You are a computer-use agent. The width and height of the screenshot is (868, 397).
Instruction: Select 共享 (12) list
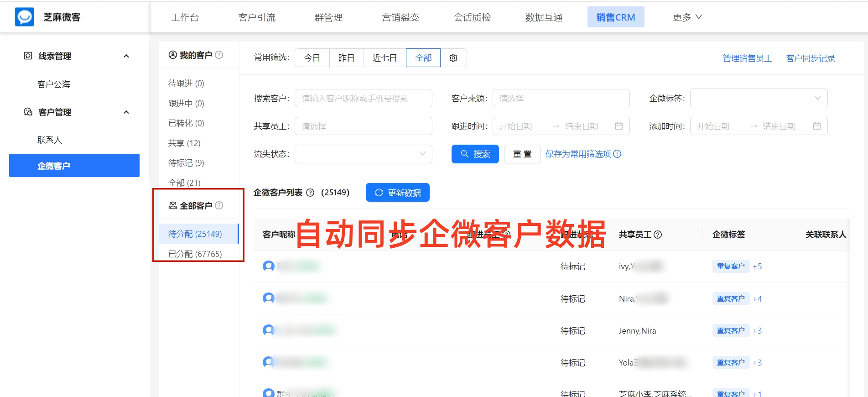[x=184, y=143]
